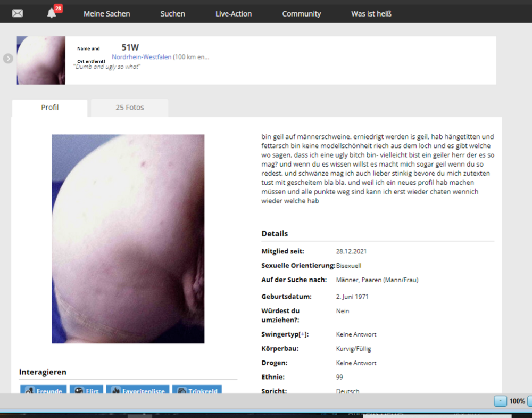Open the large main profile photo
This screenshot has width=532, height=418.
[128, 239]
